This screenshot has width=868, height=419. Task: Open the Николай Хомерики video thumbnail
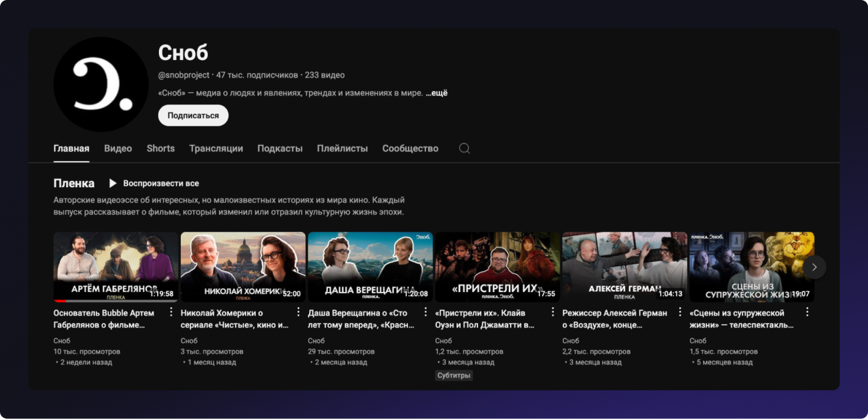243,266
